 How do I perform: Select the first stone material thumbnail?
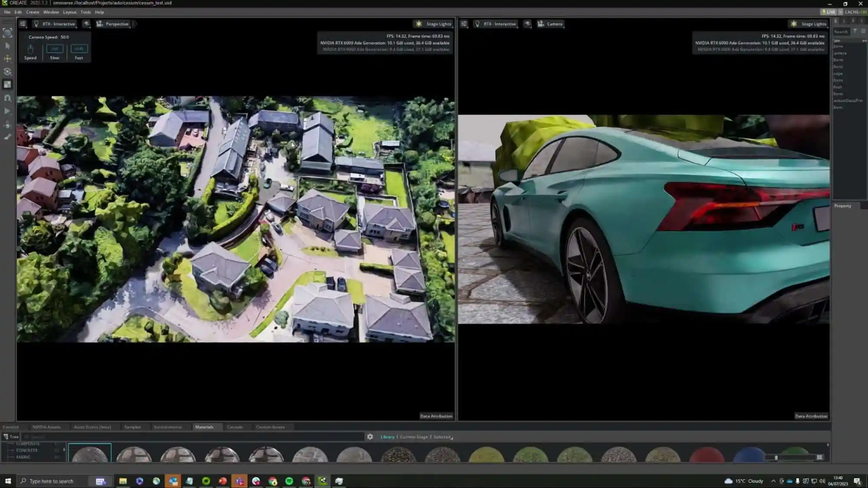90,453
